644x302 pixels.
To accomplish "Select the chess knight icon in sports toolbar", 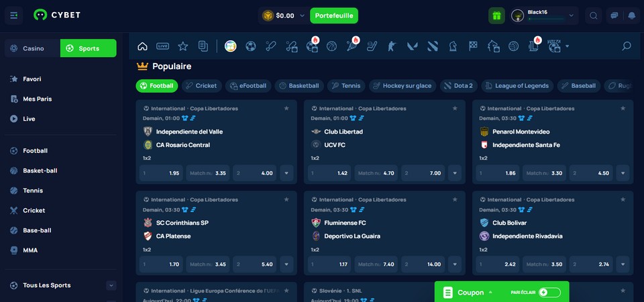I will pos(453,46).
